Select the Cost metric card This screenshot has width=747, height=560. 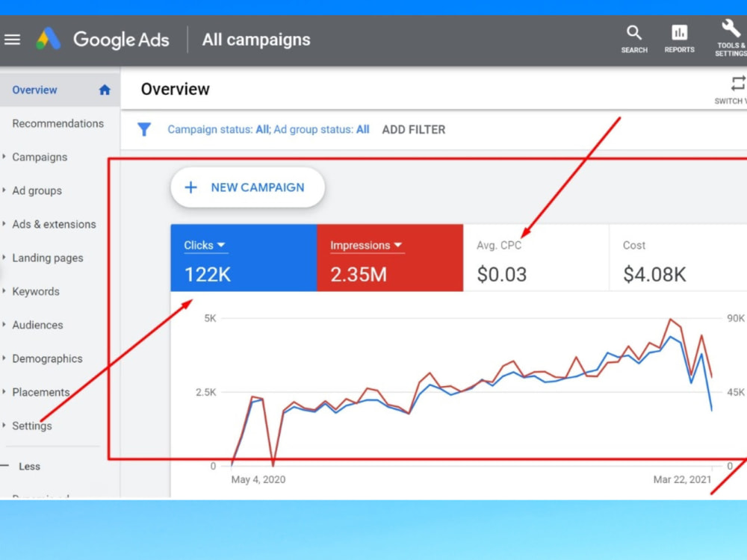tap(678, 258)
